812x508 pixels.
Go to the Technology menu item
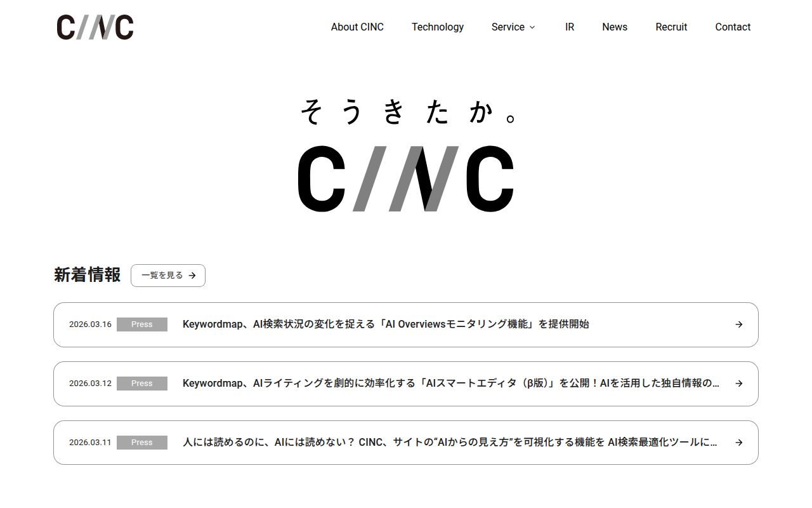438,27
